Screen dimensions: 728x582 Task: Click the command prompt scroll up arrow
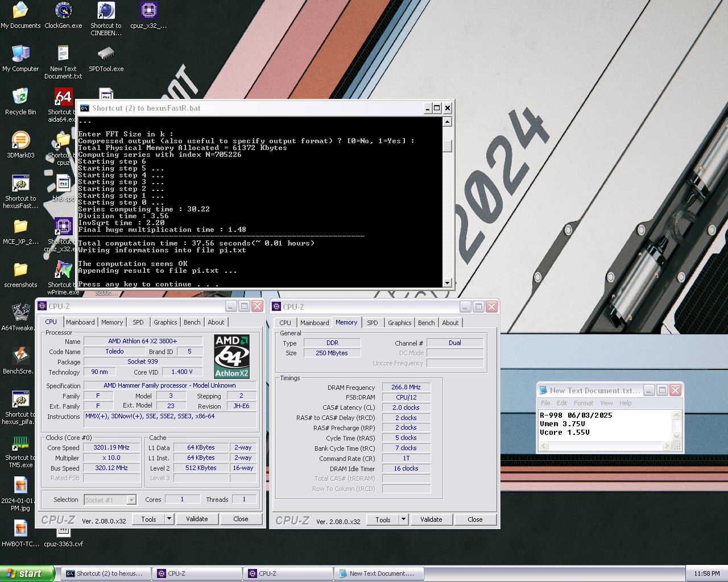click(x=447, y=122)
